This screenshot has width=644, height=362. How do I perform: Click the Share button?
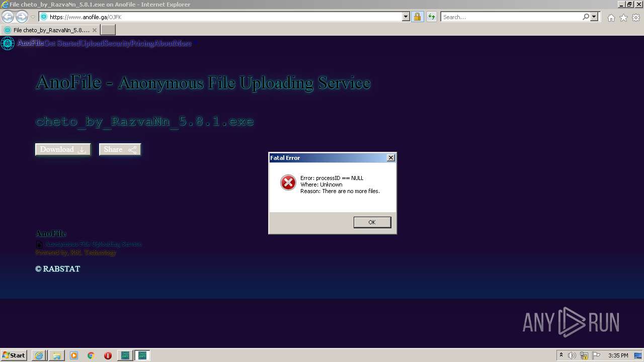pyautogui.click(x=120, y=149)
